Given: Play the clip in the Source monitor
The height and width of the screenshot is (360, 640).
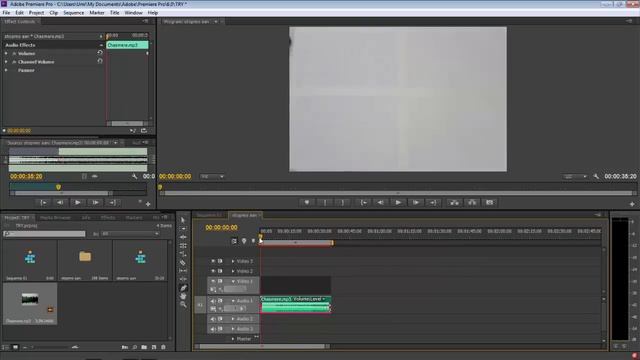Looking at the screenshot, I should point(77,202).
